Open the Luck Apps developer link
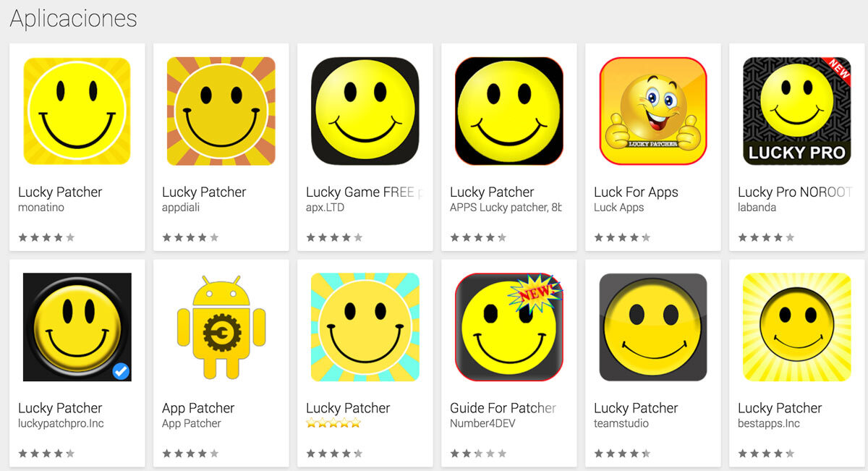This screenshot has height=471, width=868. [618, 208]
